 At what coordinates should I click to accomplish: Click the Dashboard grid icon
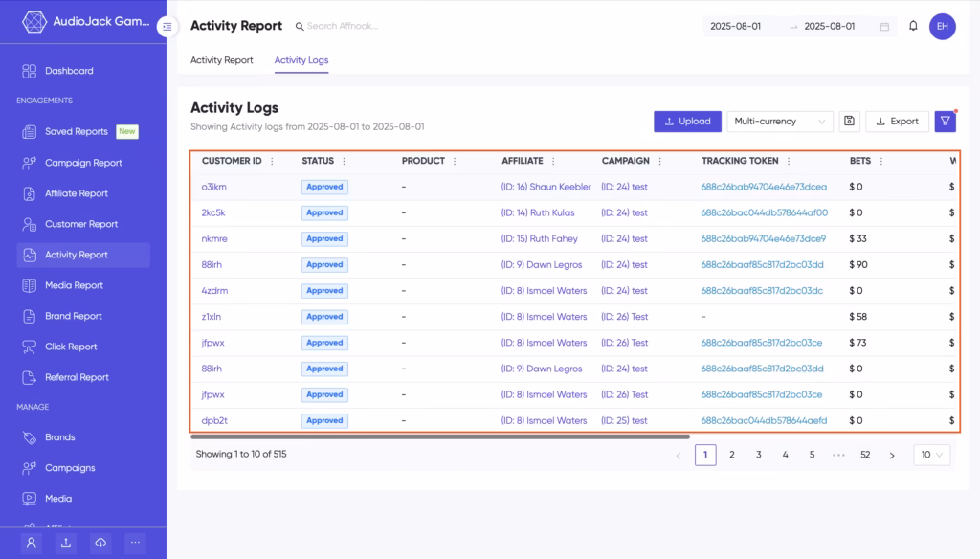pos(30,71)
